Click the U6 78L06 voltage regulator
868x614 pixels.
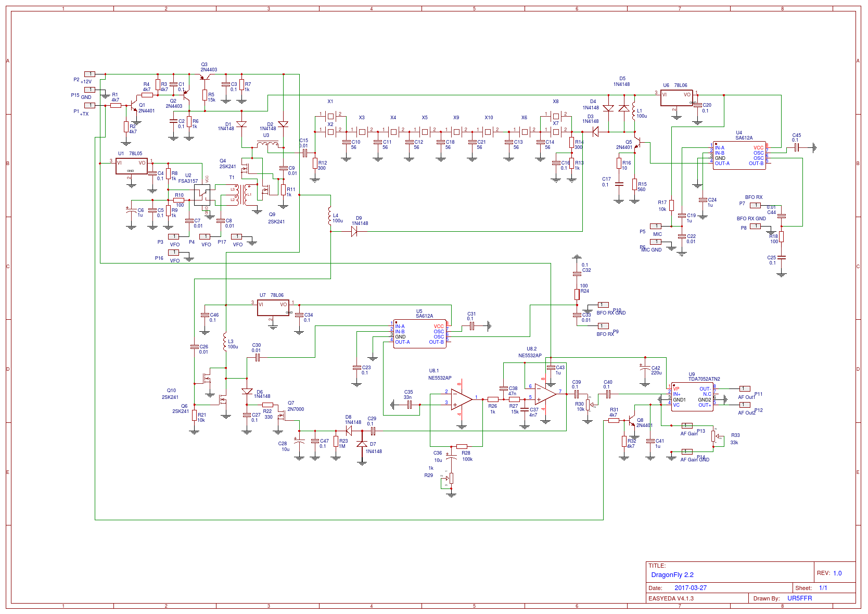pos(676,97)
